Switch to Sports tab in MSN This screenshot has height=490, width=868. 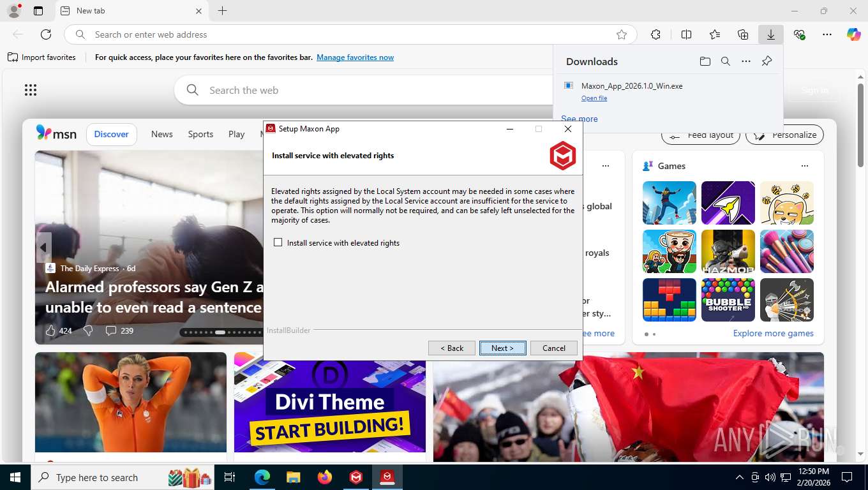click(200, 134)
